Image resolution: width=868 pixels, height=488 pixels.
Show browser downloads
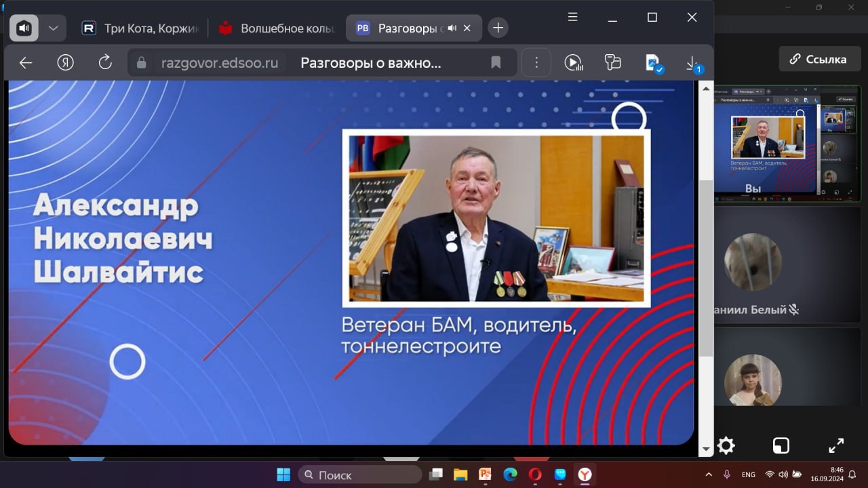[x=694, y=64]
